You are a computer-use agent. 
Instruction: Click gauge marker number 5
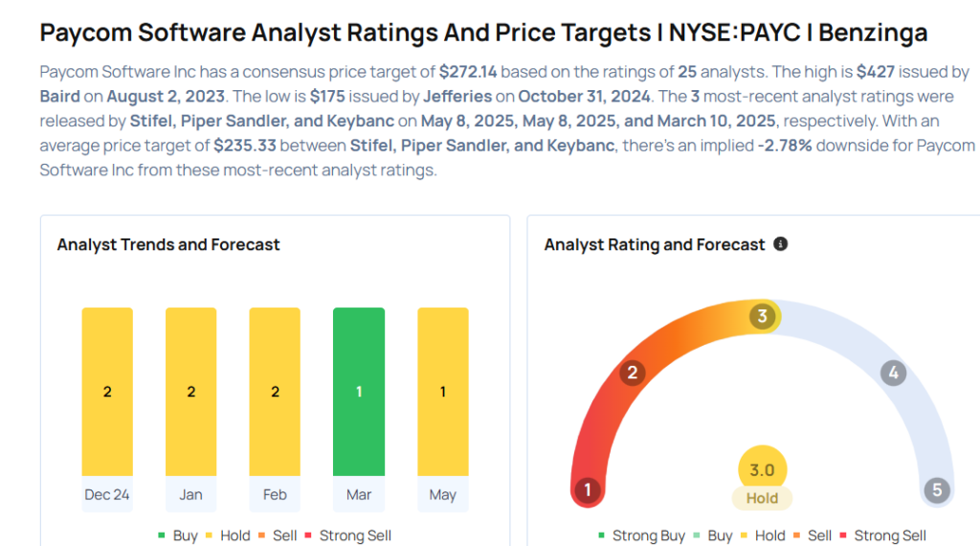(x=937, y=489)
